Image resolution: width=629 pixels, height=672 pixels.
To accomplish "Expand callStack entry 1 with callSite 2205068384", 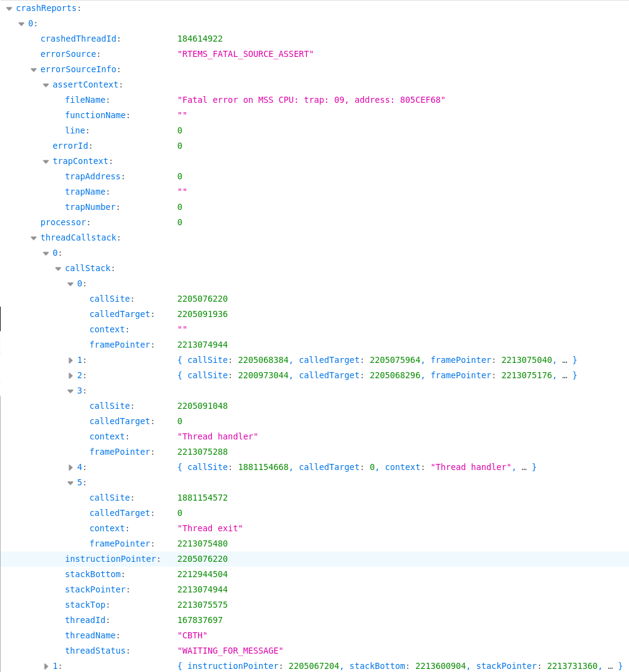I will (70, 360).
